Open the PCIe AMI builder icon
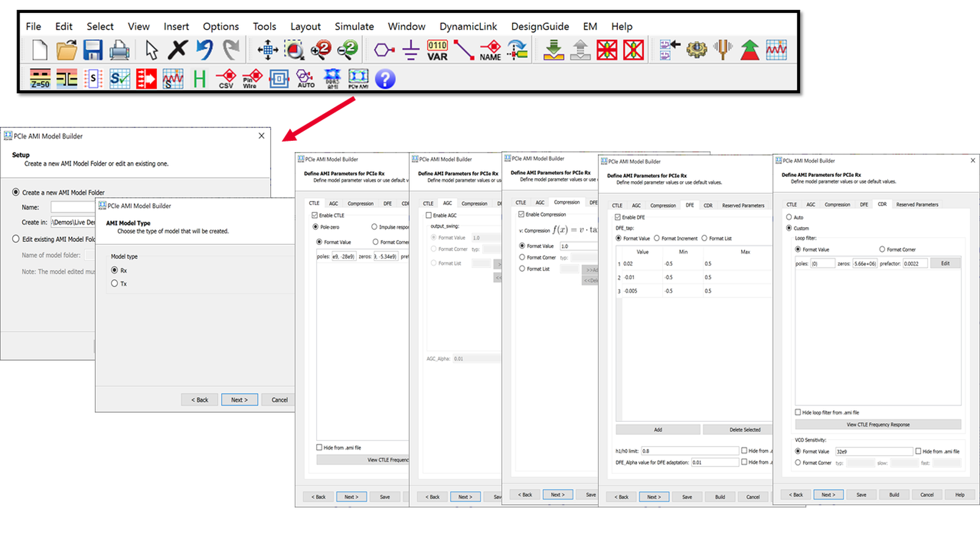980x551 pixels. [x=358, y=78]
